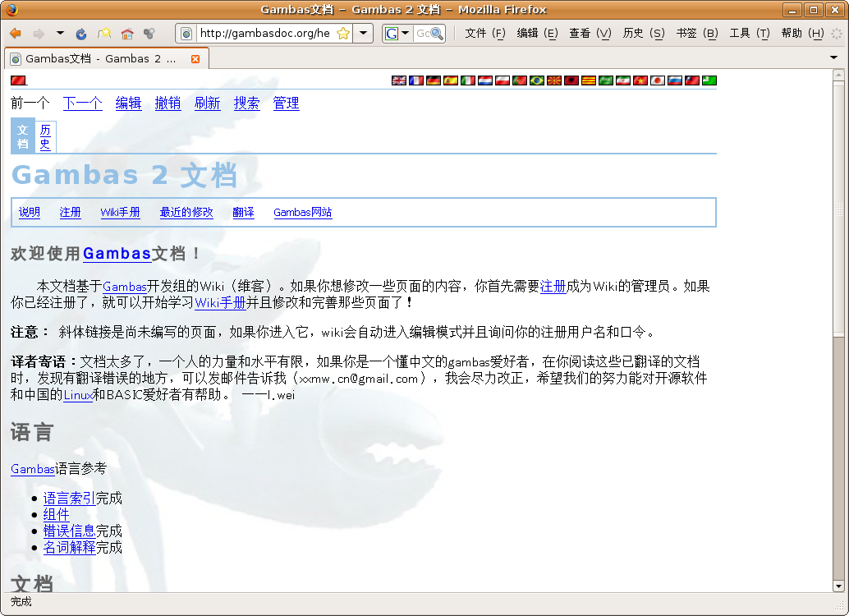Click the 管理 link
Viewport: 849px width, 616px height.
286,103
